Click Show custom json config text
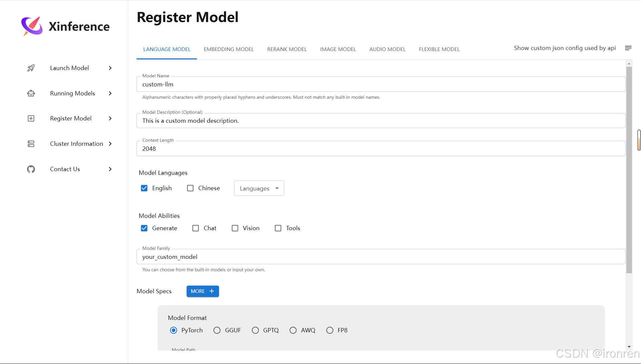The width and height of the screenshot is (641, 364). click(x=565, y=48)
